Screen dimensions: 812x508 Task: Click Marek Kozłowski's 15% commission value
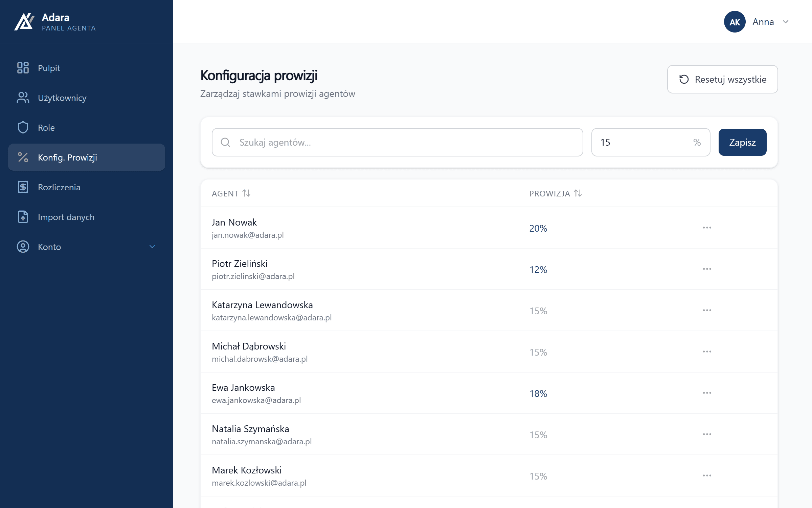click(x=538, y=476)
